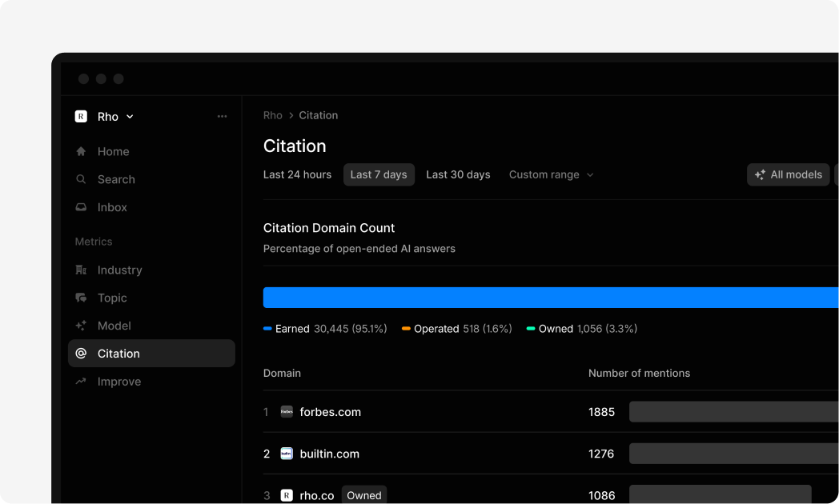Click the sparkle icon on All models
Image resolution: width=839 pixels, height=504 pixels.
point(760,174)
